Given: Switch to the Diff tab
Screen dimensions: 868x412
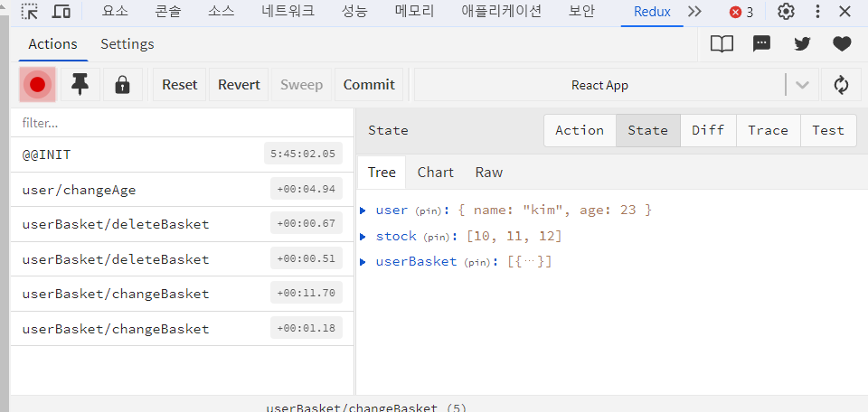Looking at the screenshot, I should pyautogui.click(x=708, y=130).
